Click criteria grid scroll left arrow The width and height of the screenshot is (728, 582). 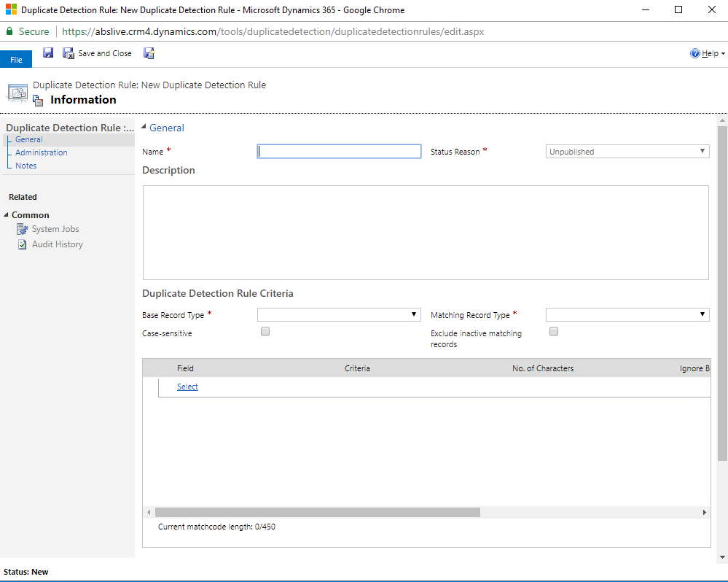tap(149, 512)
